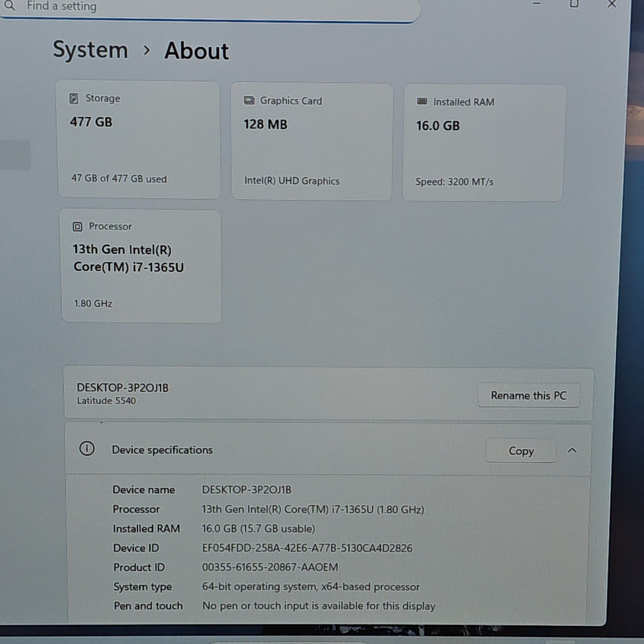Click the 'System type' label

pyautogui.click(x=143, y=587)
